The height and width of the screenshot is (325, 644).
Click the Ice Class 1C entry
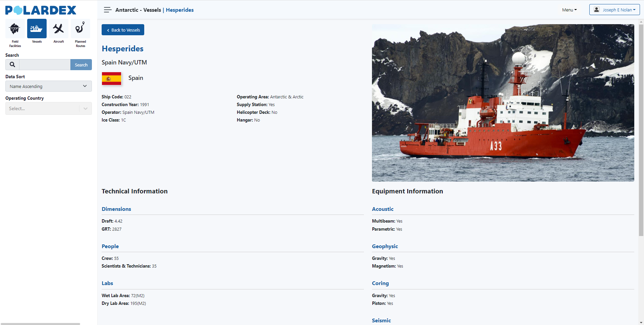pos(114,120)
